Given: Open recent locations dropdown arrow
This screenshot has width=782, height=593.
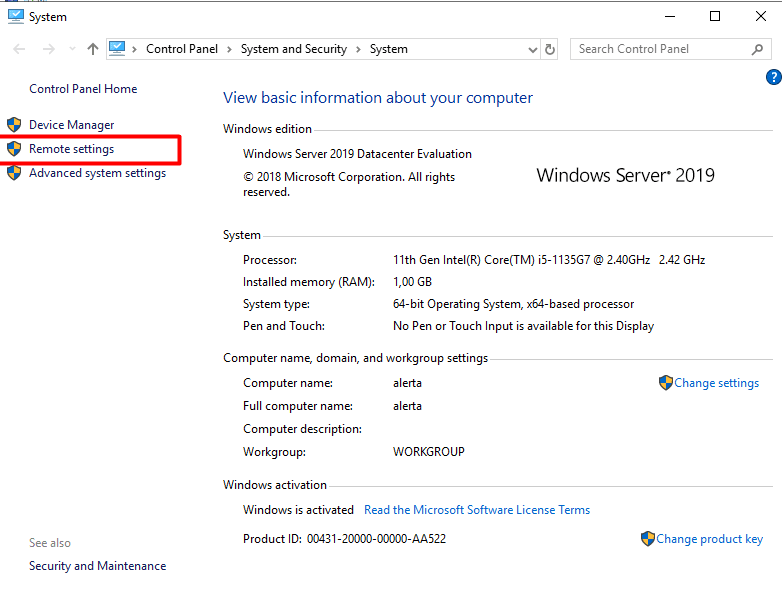Looking at the screenshot, I should point(72,49).
